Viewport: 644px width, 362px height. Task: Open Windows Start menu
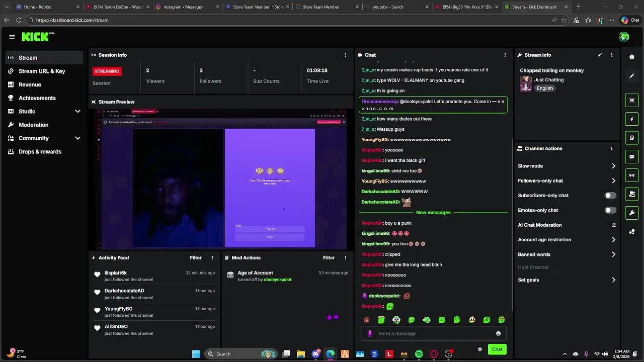tap(196, 354)
